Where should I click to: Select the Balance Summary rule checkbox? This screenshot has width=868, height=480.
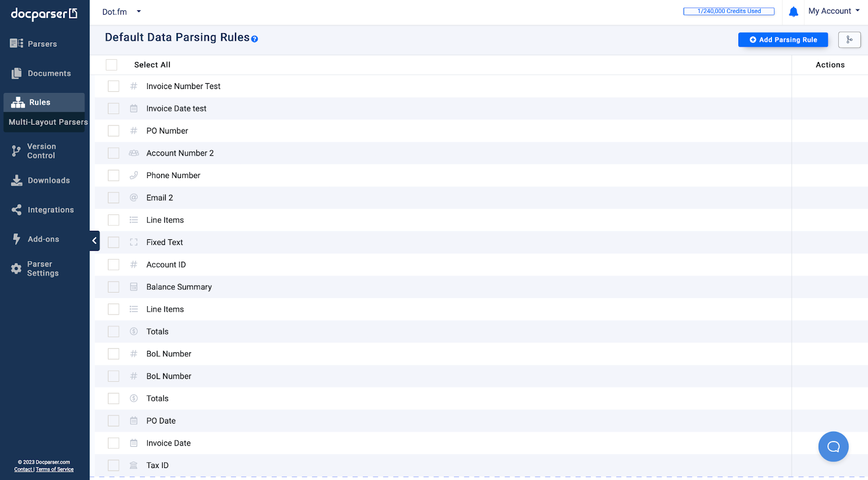tap(113, 287)
